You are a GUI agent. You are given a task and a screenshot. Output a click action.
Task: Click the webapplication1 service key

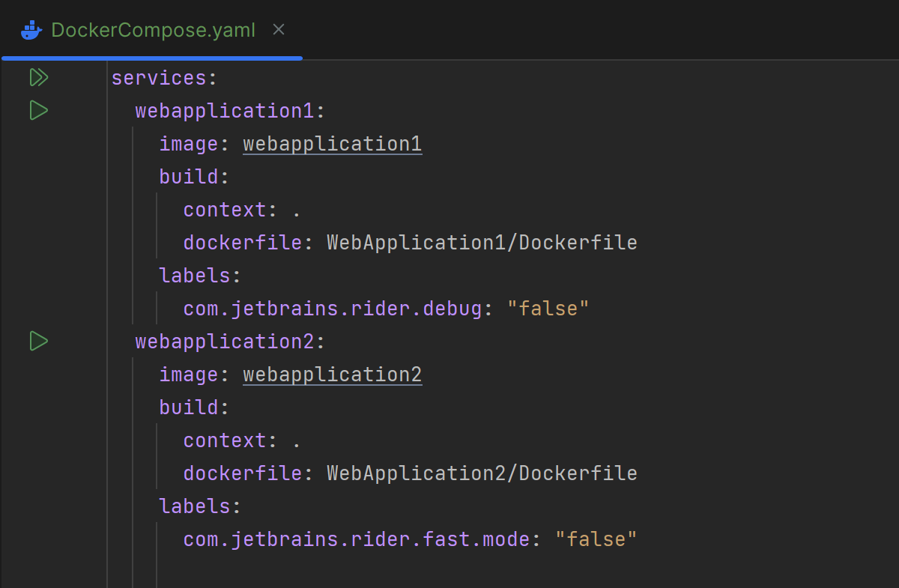click(x=224, y=111)
